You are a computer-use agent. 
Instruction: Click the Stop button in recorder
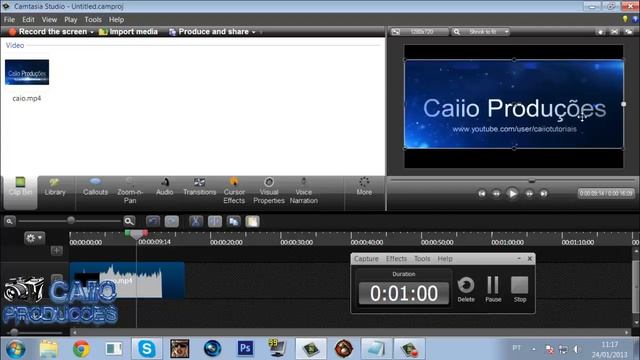pyautogui.click(x=520, y=289)
